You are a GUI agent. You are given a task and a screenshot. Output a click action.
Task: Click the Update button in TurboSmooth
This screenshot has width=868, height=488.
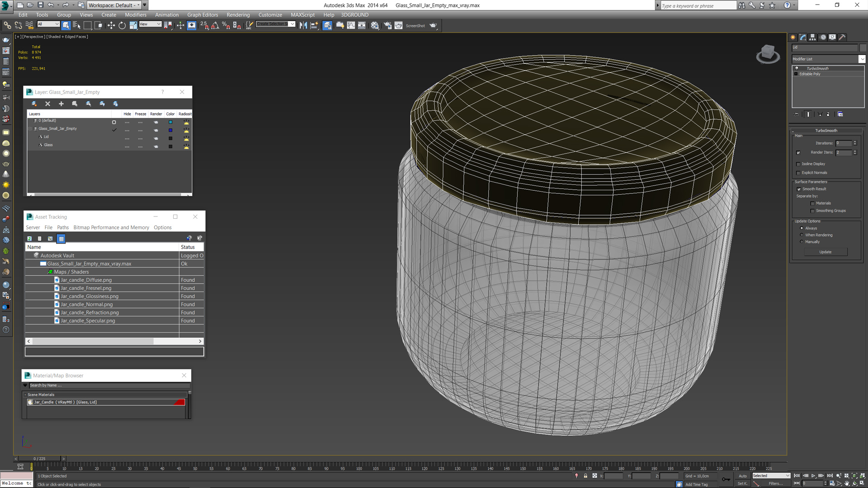tap(826, 252)
